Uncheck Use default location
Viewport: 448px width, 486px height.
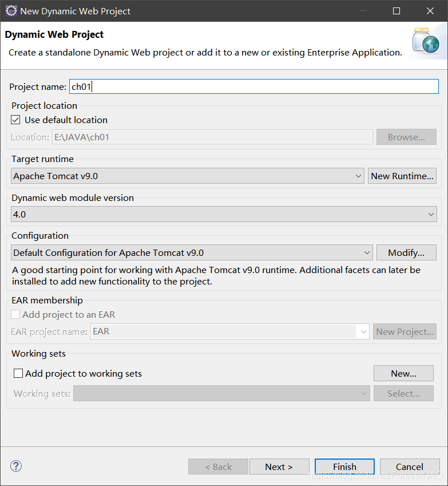15,120
